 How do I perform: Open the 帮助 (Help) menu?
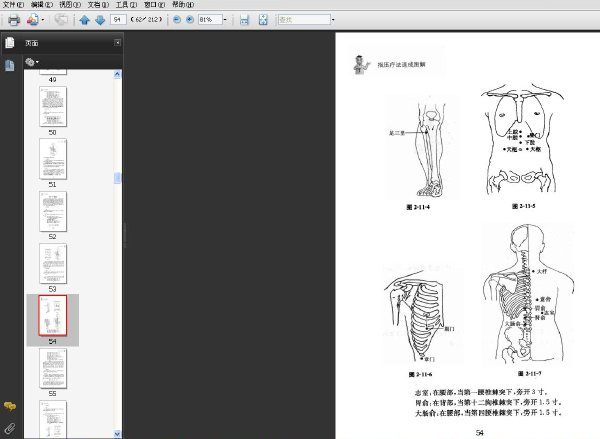point(183,5)
